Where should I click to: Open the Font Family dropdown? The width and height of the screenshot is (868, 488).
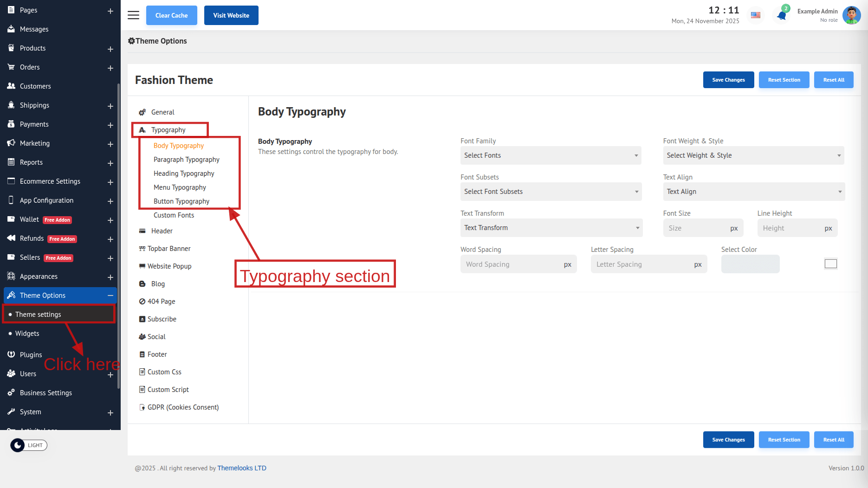[x=551, y=155]
